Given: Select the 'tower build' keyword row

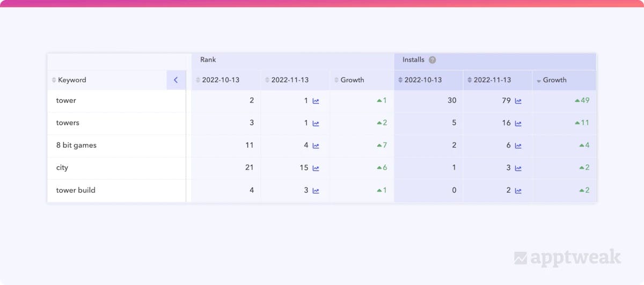Looking at the screenshot, I should pyautogui.click(x=76, y=190).
